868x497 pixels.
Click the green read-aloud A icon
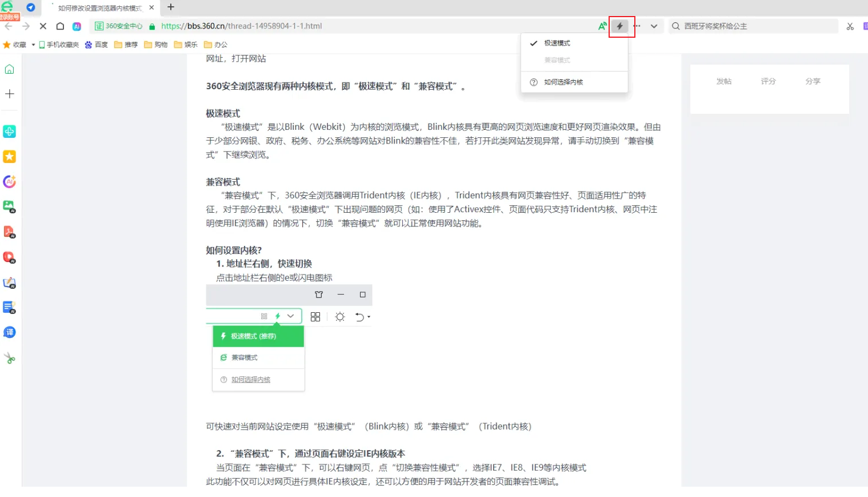pos(602,26)
